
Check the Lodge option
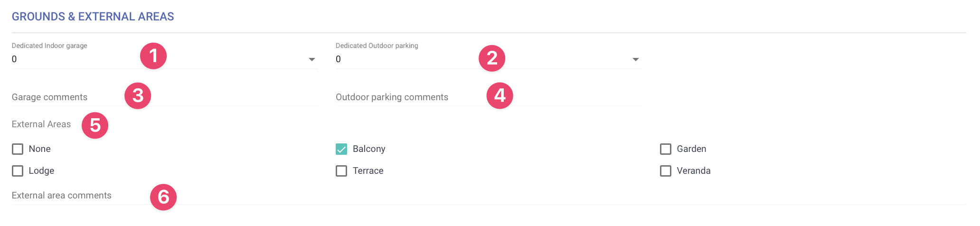pyautogui.click(x=18, y=171)
